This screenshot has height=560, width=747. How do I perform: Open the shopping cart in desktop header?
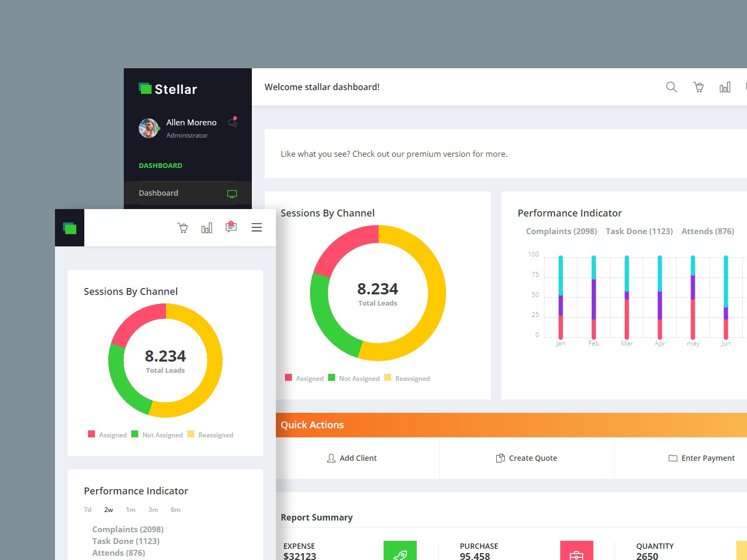click(698, 87)
